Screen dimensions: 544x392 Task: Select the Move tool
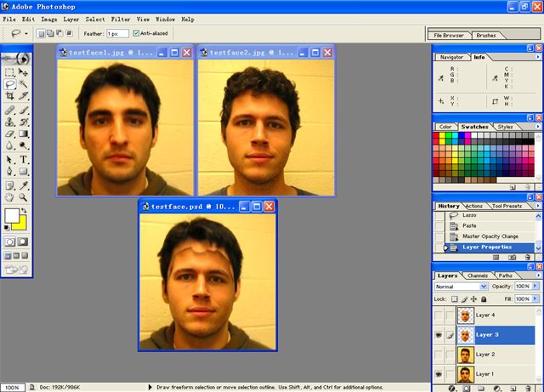pos(24,72)
